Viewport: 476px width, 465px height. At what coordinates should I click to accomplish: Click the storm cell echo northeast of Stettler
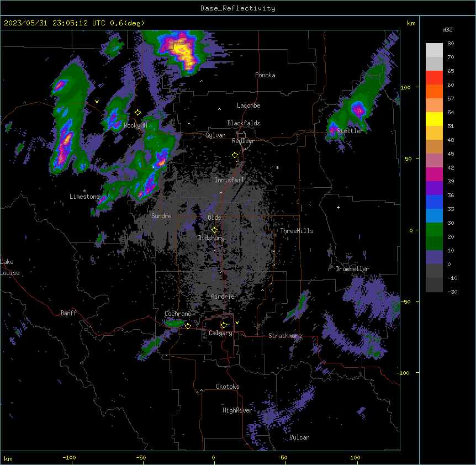(x=358, y=109)
